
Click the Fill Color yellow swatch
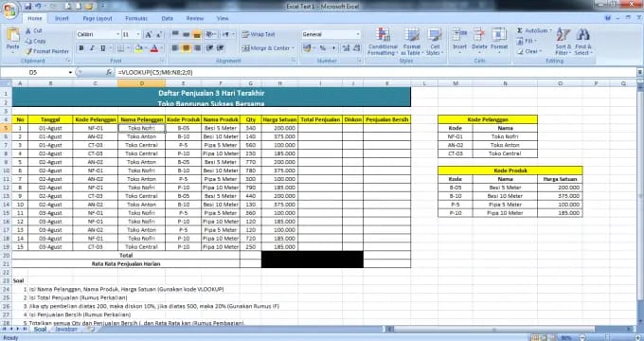pos(138,48)
